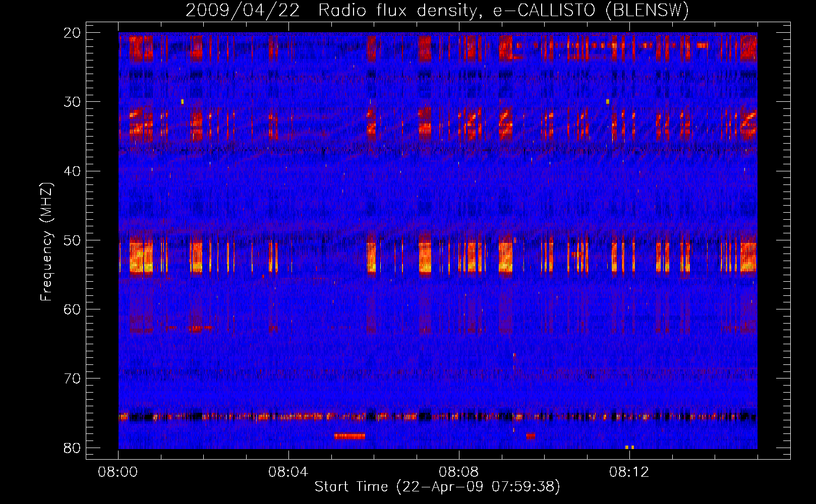Click the long red bar near 78 MHz
Viewport: 816px width, 504px height.
(349, 436)
